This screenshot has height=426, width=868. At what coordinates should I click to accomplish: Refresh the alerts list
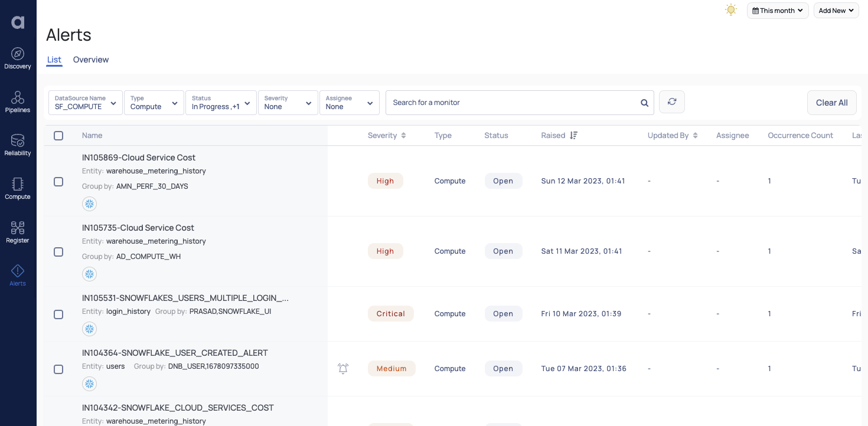click(672, 101)
